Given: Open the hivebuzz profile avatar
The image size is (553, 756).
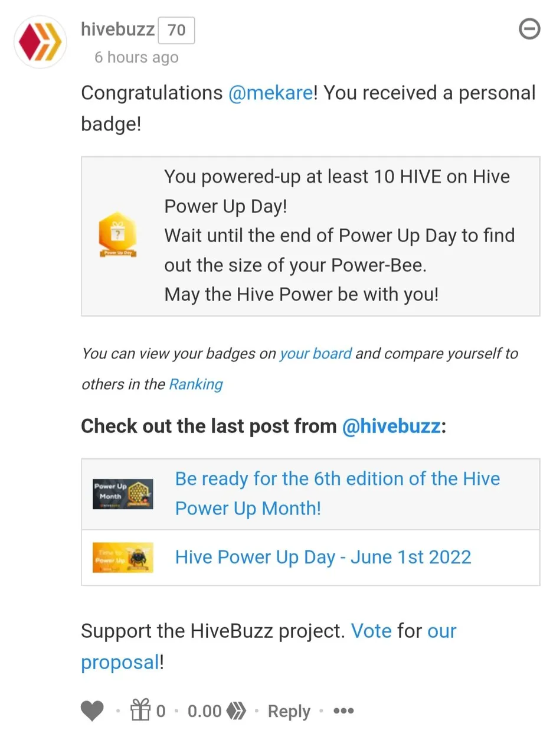Looking at the screenshot, I should [x=40, y=42].
